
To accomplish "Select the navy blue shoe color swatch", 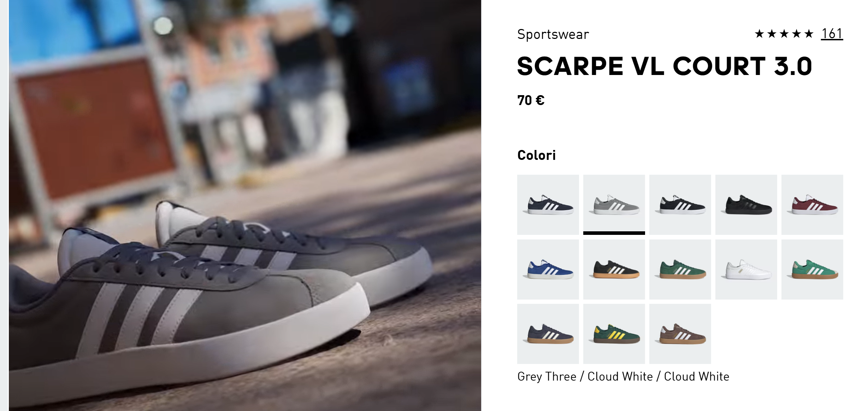I will 548,204.
